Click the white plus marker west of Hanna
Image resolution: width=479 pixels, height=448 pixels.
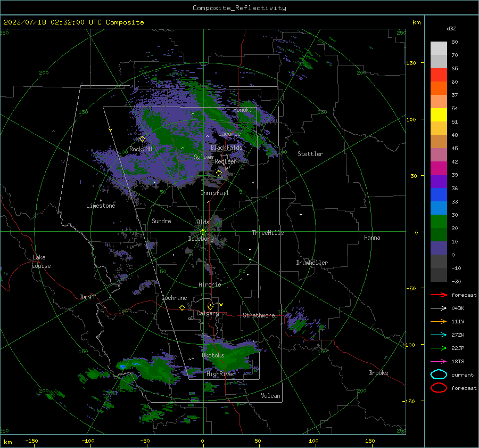[x=301, y=214]
